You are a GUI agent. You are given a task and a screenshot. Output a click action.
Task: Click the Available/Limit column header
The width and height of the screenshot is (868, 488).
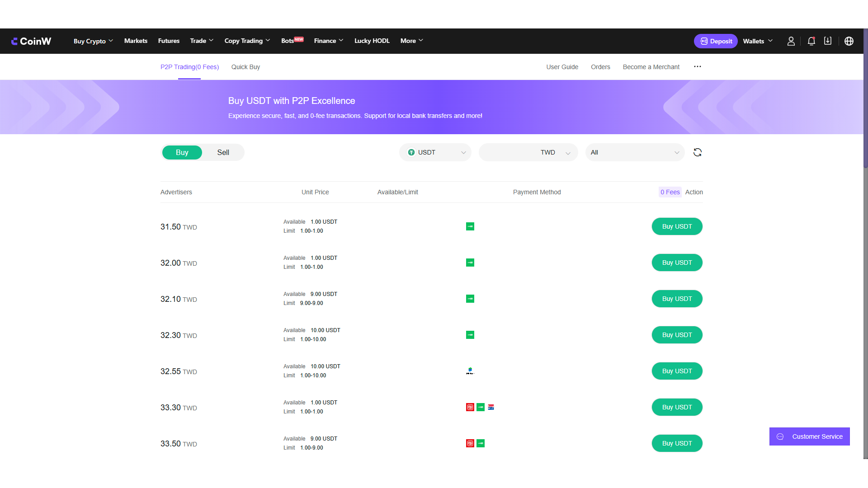(x=398, y=192)
